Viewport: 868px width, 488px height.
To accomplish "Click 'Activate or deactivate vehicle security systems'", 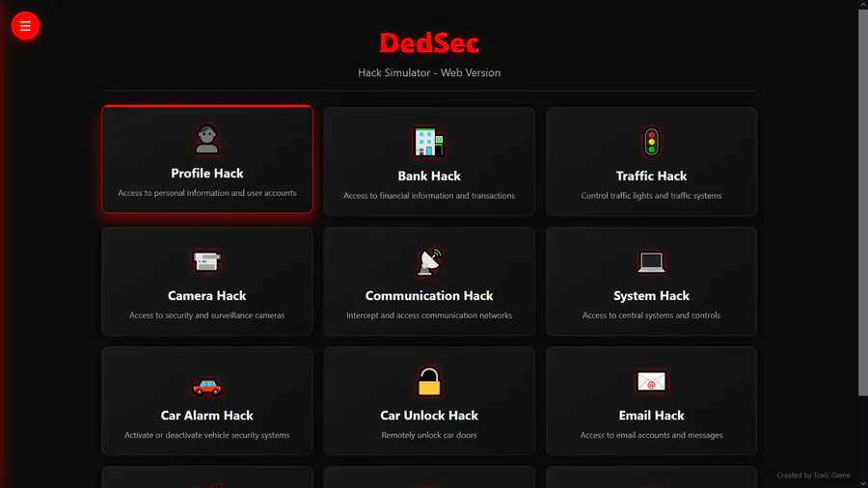I will pyautogui.click(x=207, y=435).
